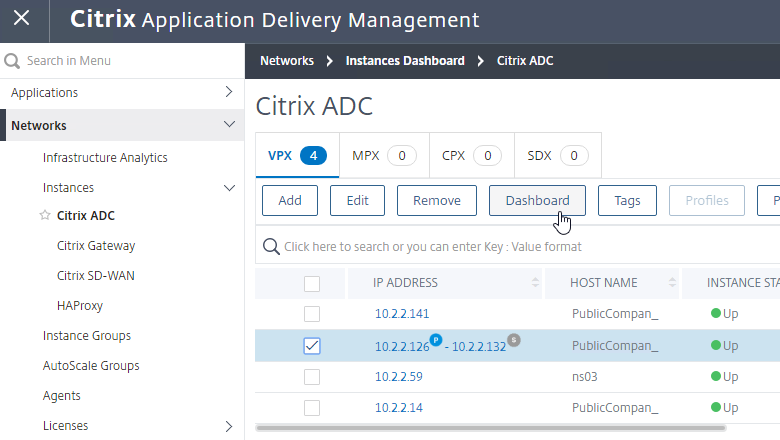Open AutoScale Groups in the sidebar
This screenshot has width=780, height=440.
click(91, 365)
